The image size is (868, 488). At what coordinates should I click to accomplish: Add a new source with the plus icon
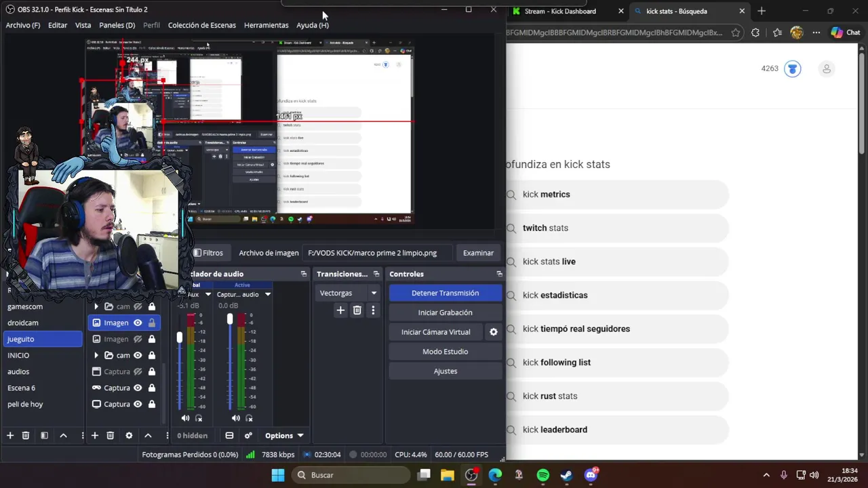click(95, 435)
